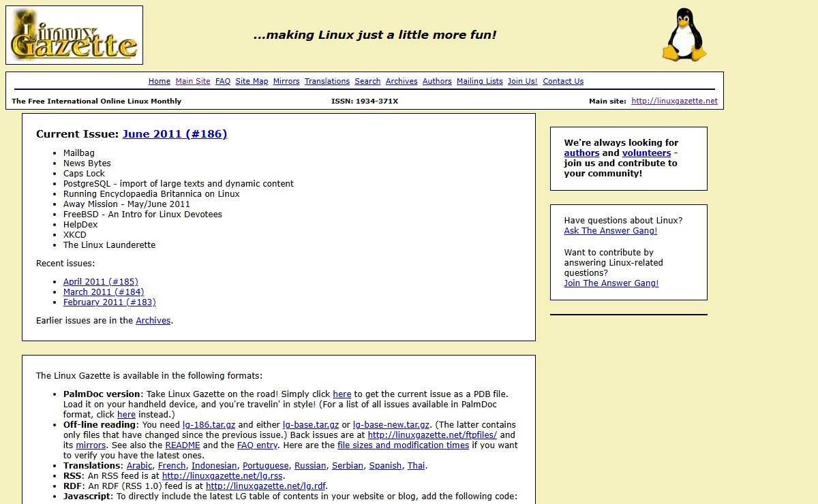Open file sizes and modification times link
Screen dimensions: 818x504
404,445
